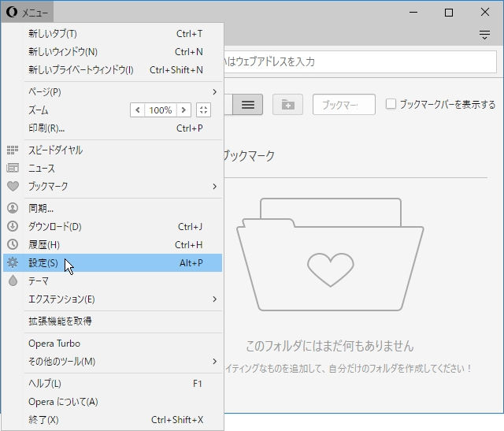The image size is (504, 431).
Task: Click the bookmark search field
Action: click(343, 105)
